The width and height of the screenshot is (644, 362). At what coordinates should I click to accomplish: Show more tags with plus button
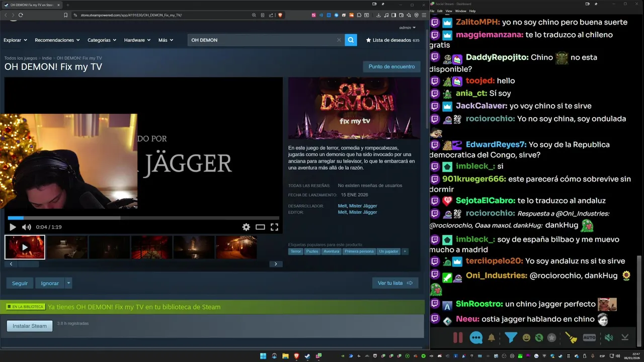[405, 251]
